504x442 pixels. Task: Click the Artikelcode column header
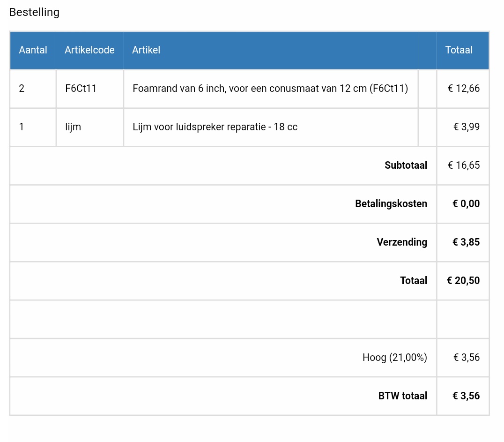pos(89,50)
